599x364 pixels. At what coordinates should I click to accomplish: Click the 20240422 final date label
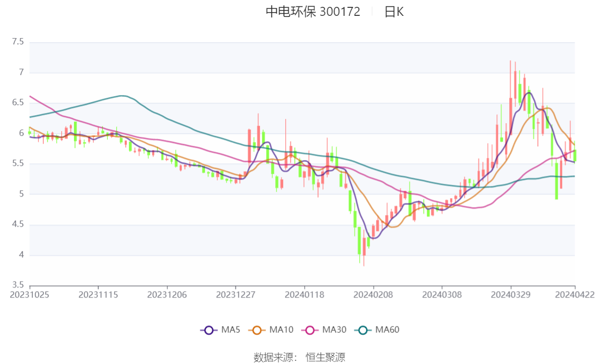[575, 295]
